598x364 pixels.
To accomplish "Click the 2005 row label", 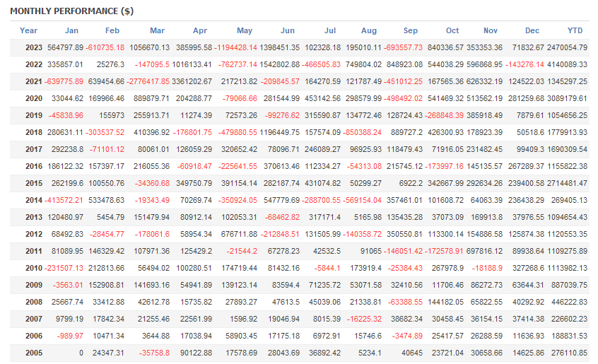I will (x=34, y=353).
